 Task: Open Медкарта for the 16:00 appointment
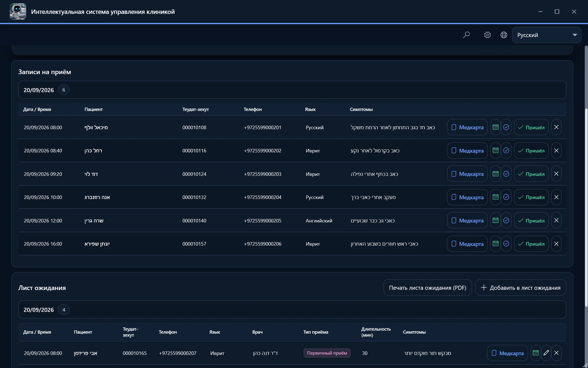coord(467,244)
